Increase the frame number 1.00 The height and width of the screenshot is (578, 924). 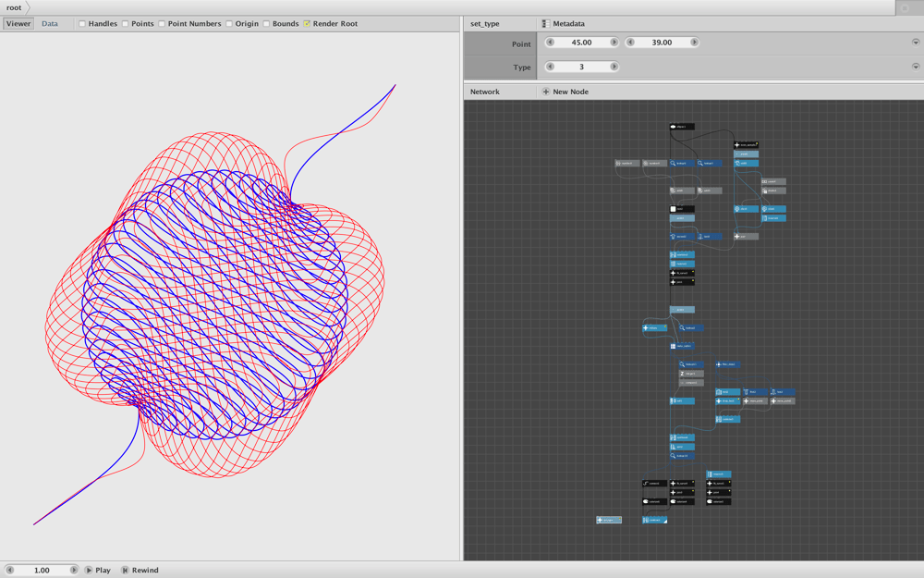[x=74, y=570]
